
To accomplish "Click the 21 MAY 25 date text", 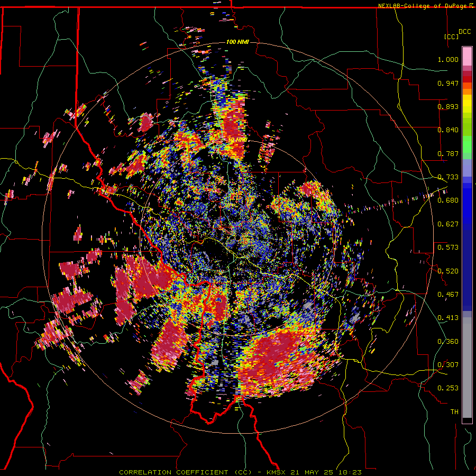I will pos(312,472).
